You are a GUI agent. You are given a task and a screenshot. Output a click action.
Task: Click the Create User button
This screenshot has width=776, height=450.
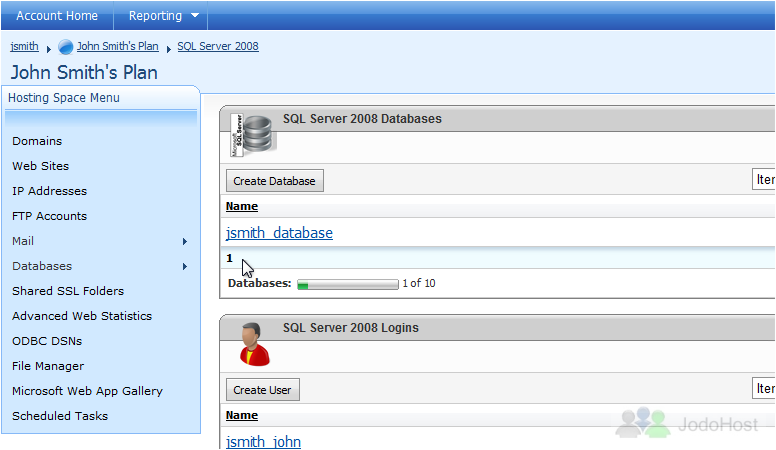(x=263, y=390)
